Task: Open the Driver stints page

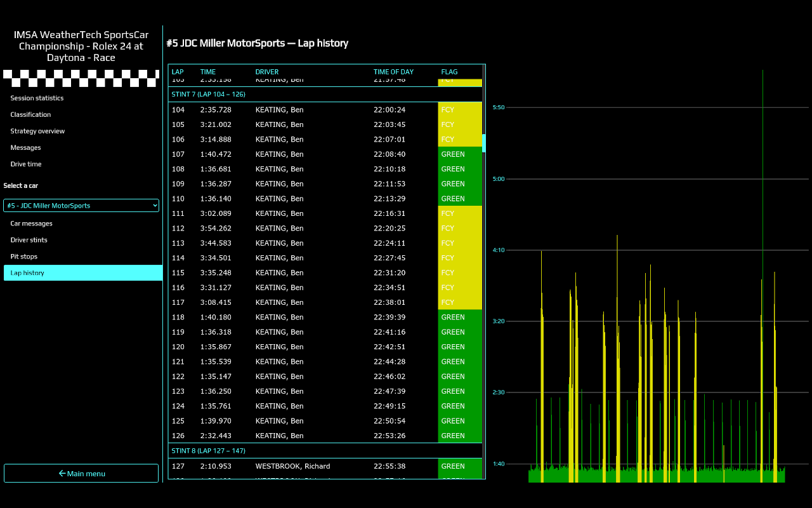Action: (29, 240)
